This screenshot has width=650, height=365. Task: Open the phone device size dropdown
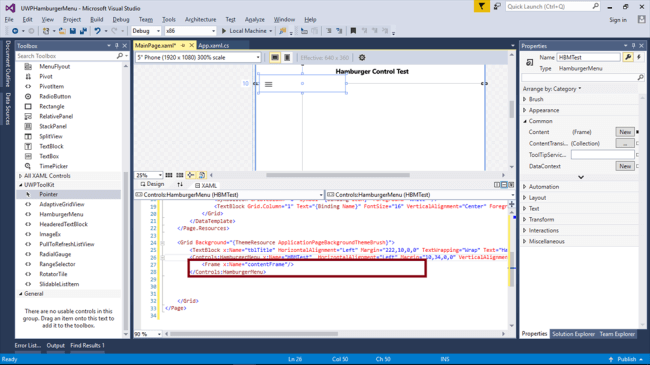198,58
